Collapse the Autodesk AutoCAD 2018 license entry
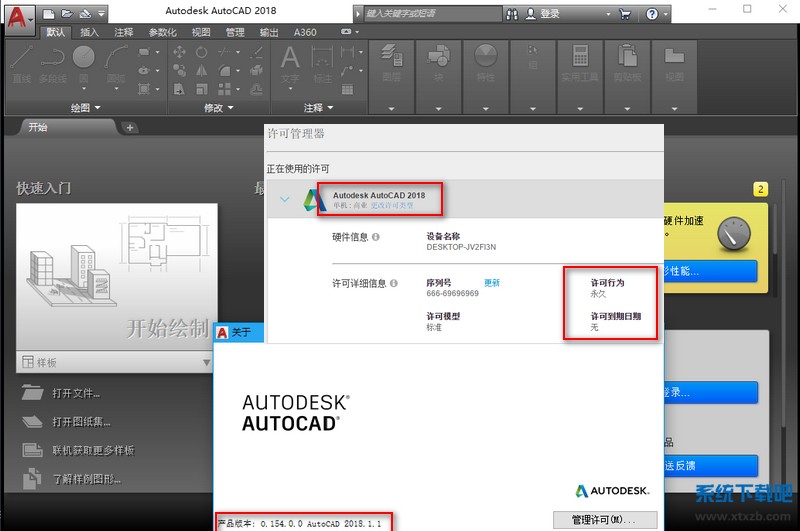 point(285,199)
